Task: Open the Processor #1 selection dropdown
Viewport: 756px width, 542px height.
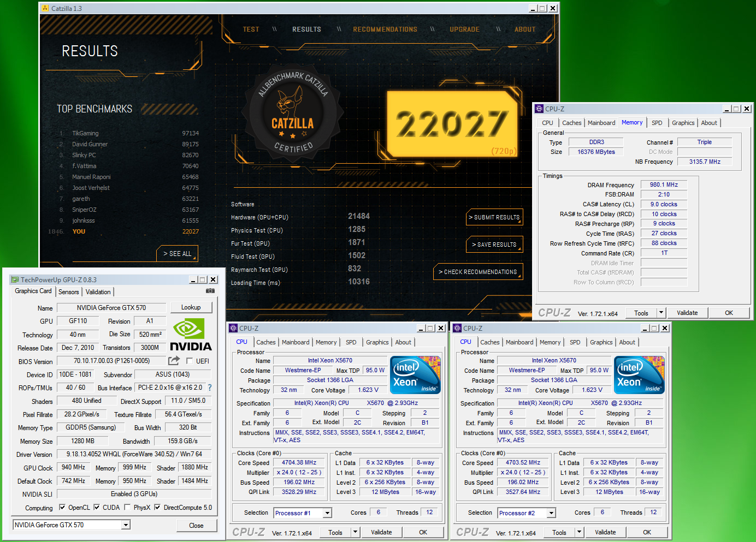Action: [327, 513]
